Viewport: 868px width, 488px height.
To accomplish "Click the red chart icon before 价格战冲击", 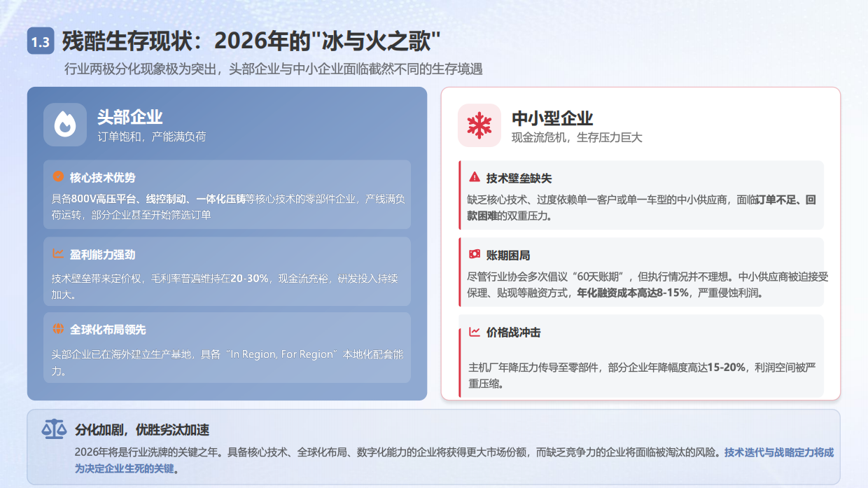I will click(475, 332).
